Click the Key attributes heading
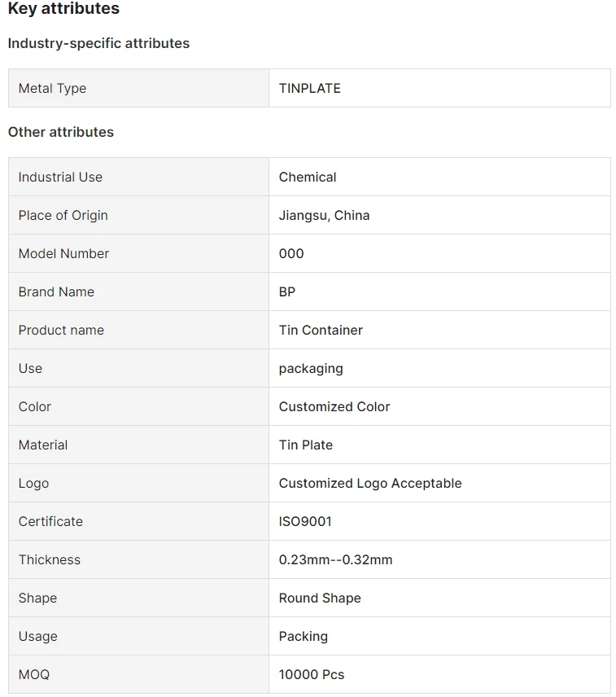The width and height of the screenshot is (616, 697). click(x=63, y=8)
